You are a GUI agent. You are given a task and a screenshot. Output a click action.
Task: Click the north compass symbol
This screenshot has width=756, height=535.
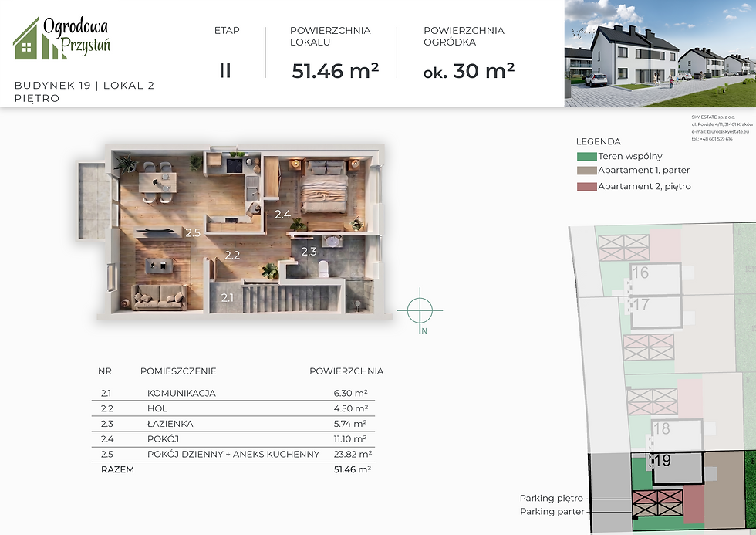click(420, 310)
